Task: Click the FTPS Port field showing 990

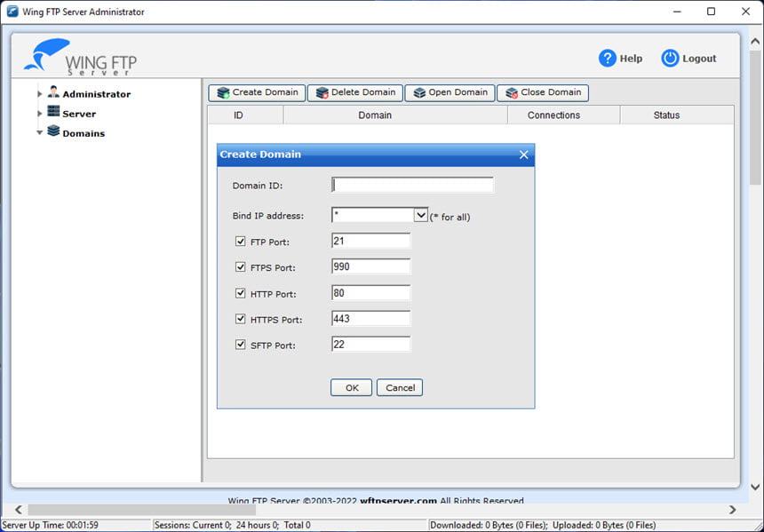Action: coord(370,266)
